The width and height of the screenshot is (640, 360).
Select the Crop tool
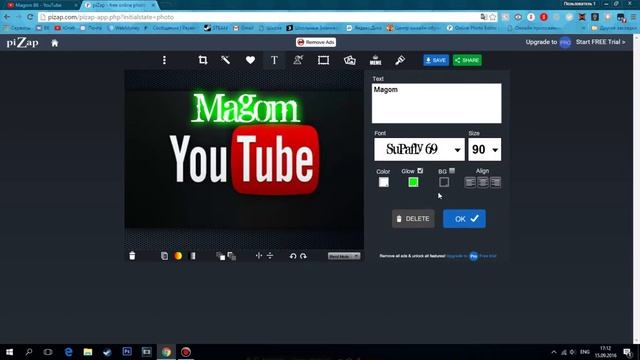[202, 60]
